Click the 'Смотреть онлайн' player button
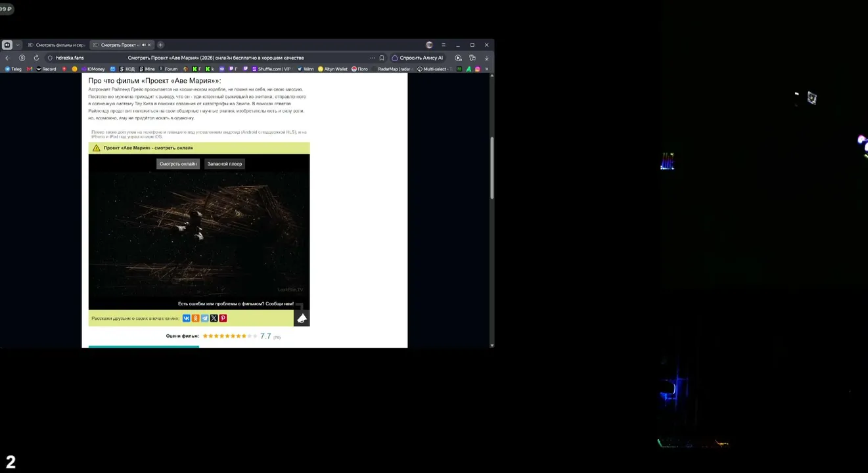This screenshot has width=868, height=473. [178, 164]
